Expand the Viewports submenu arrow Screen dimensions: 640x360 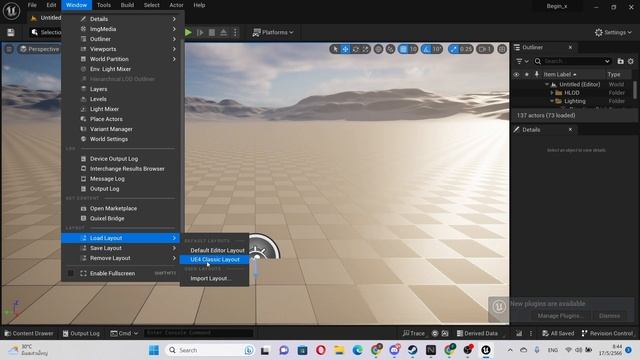(x=174, y=49)
